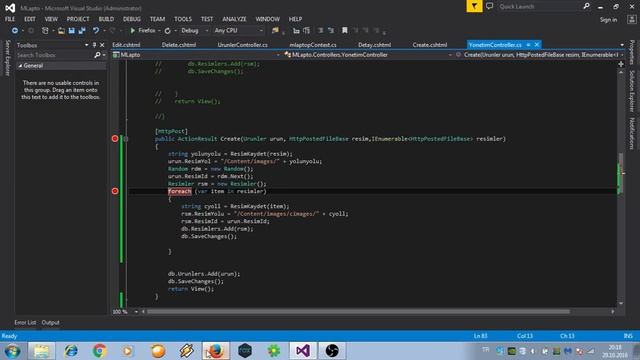Close the YonetimController.cs tab

[x=537, y=45]
